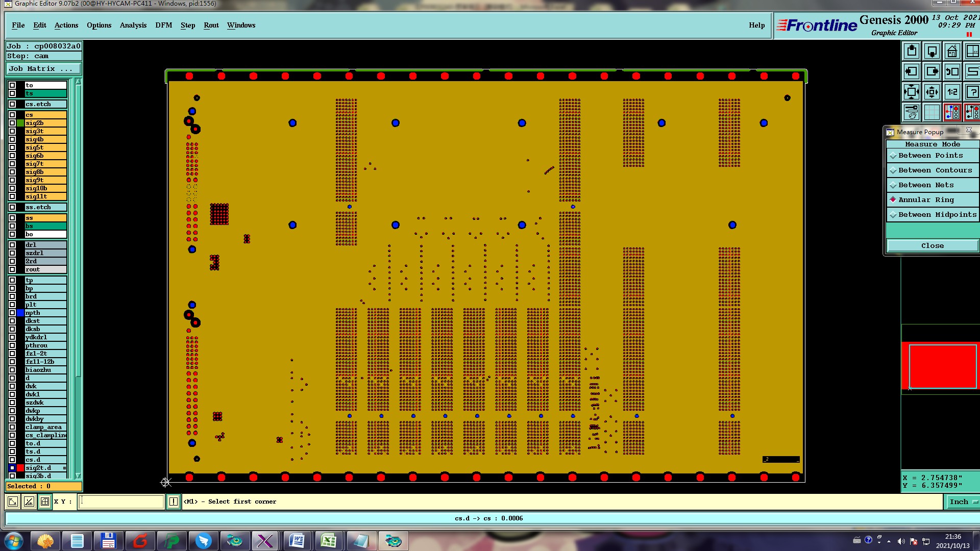
Task: Click the previous view undo icon
Action: pyautogui.click(x=952, y=72)
